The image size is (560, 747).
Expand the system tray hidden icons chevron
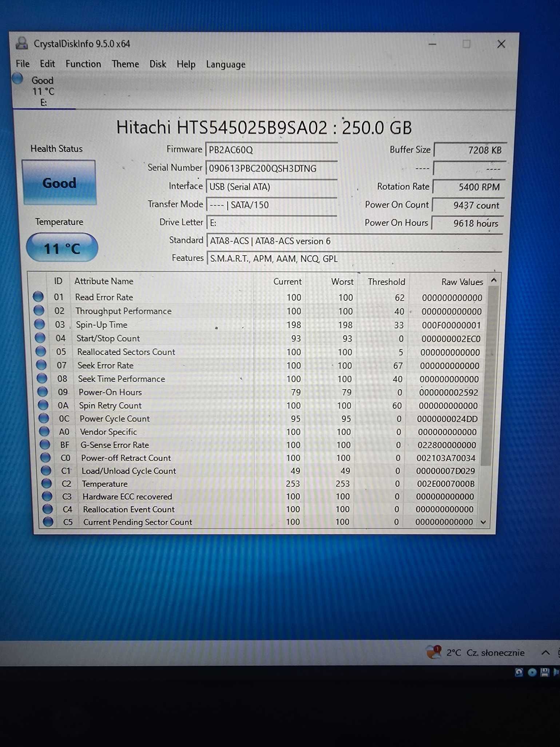pyautogui.click(x=545, y=652)
